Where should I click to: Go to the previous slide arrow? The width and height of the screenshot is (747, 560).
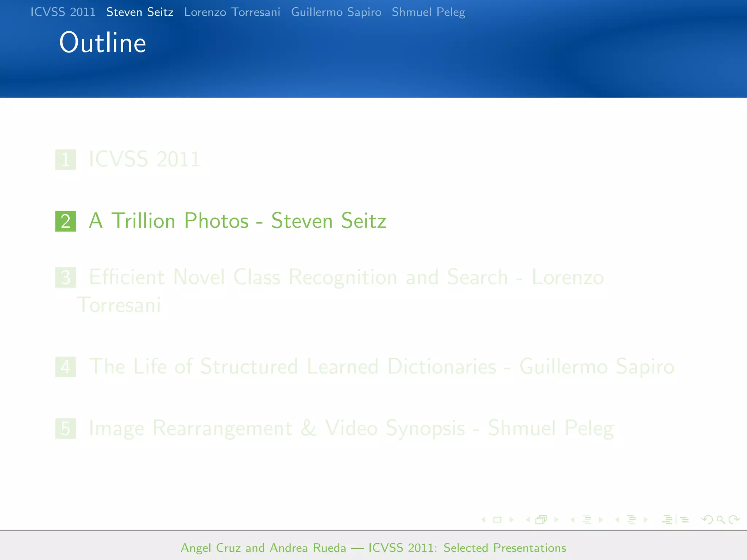[484, 520]
